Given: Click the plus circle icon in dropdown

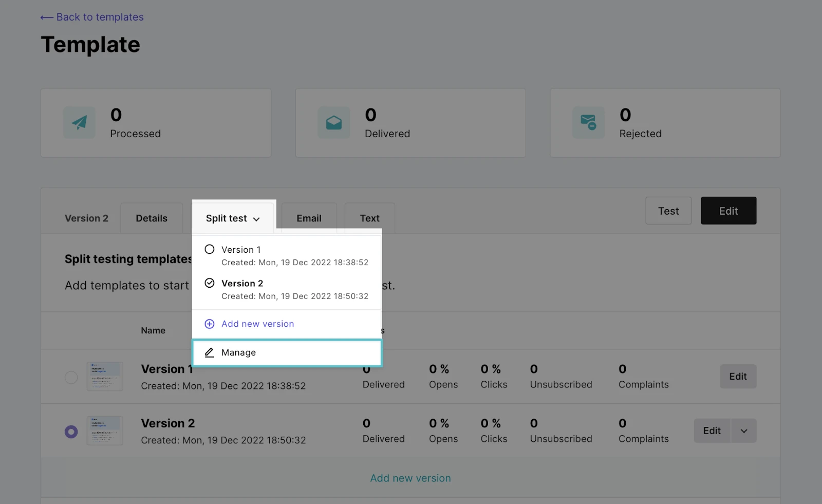Looking at the screenshot, I should tap(210, 324).
